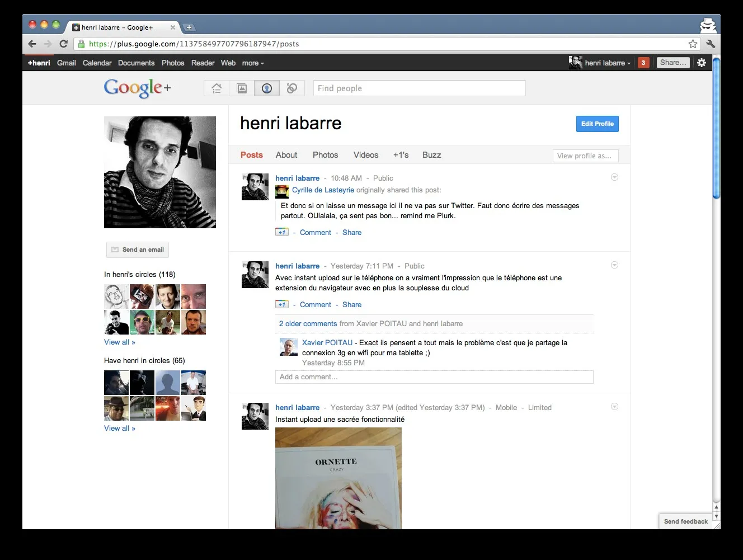Open the Google+ Home stream icon
743x560 pixels.
[217, 88]
